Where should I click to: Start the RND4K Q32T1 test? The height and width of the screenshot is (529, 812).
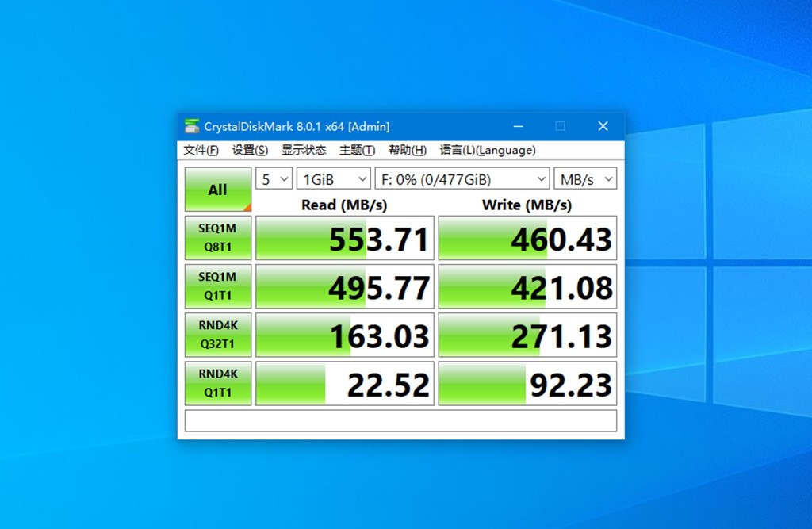(218, 335)
